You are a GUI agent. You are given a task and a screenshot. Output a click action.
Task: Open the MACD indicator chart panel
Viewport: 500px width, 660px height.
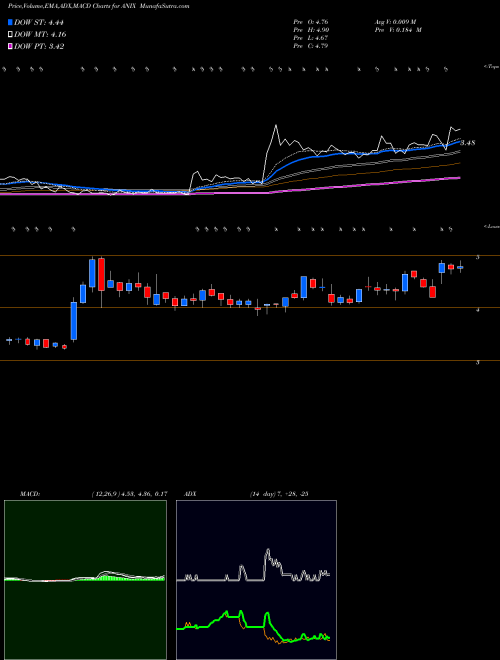coord(85,580)
